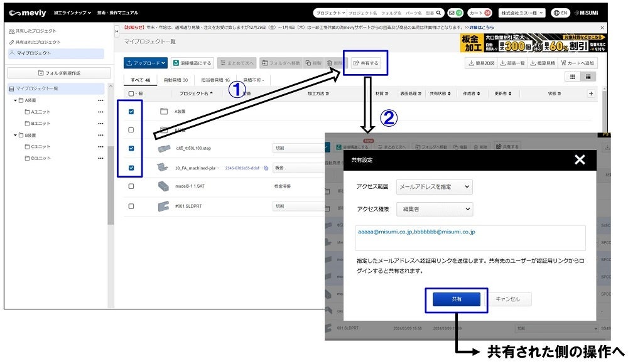Image resolution: width=628 pixels, height=364 pixels.
Task: Open the 株式会社ミス…様 account dropdown
Action: [x=522, y=13]
